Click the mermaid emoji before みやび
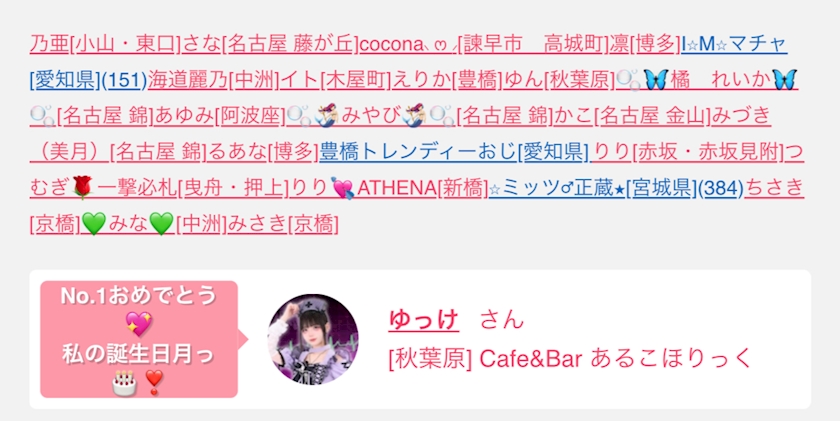The height and width of the screenshot is (421, 840). tap(325, 116)
